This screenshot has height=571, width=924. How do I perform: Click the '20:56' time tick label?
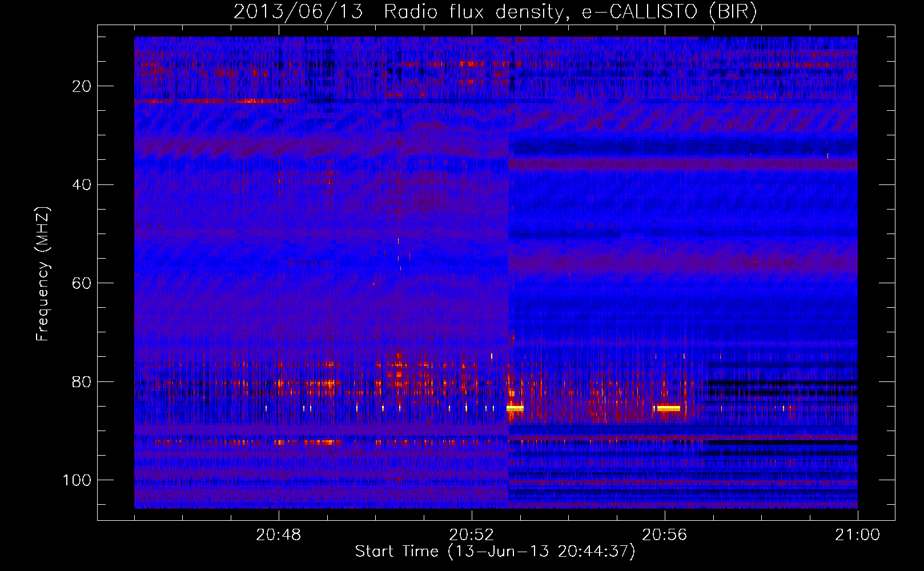click(x=665, y=535)
